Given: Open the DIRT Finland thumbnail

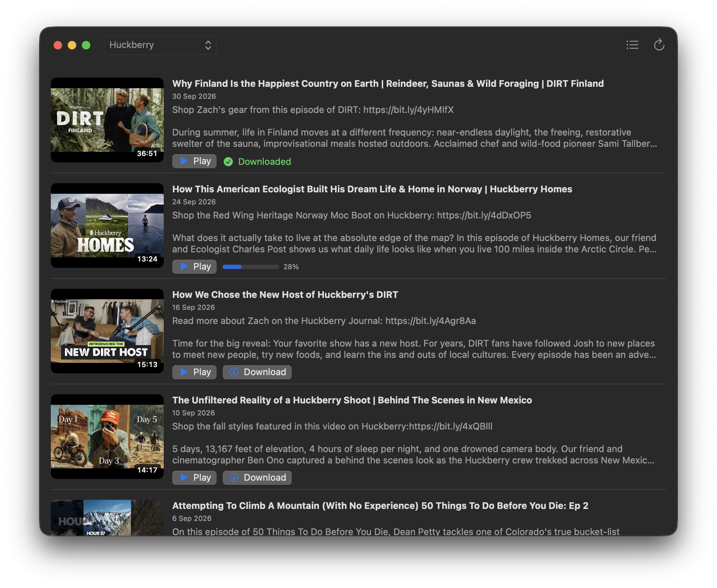Looking at the screenshot, I should 107,120.
